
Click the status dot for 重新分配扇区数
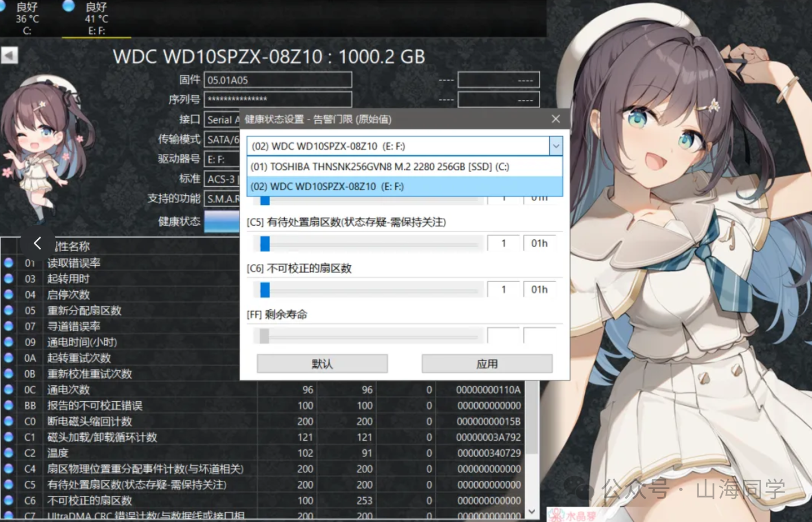coord(8,310)
